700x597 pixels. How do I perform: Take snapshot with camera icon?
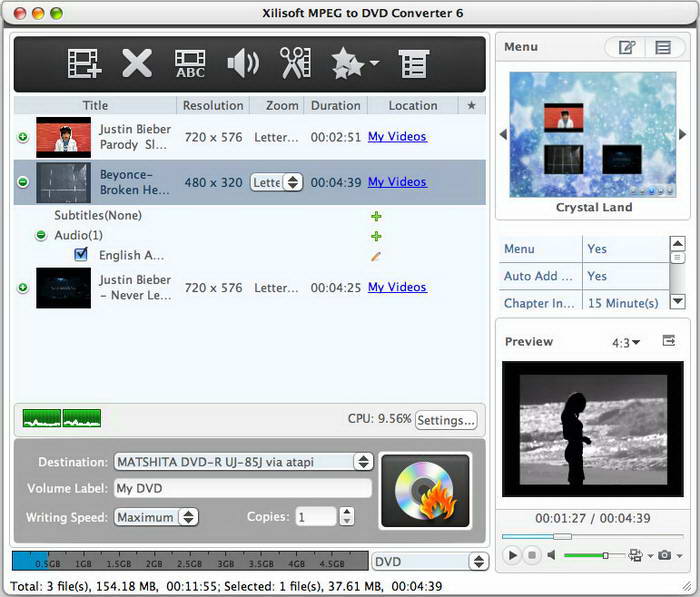[x=665, y=555]
